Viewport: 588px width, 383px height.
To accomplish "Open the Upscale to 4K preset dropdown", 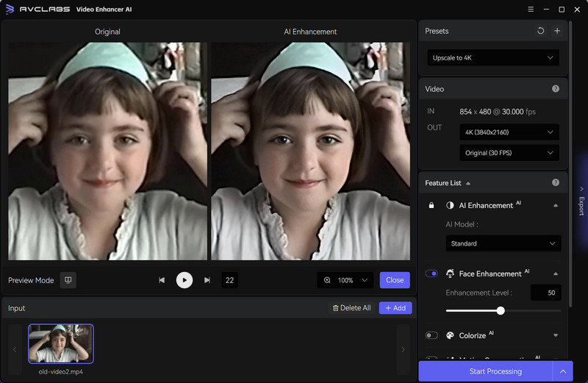I will point(493,58).
